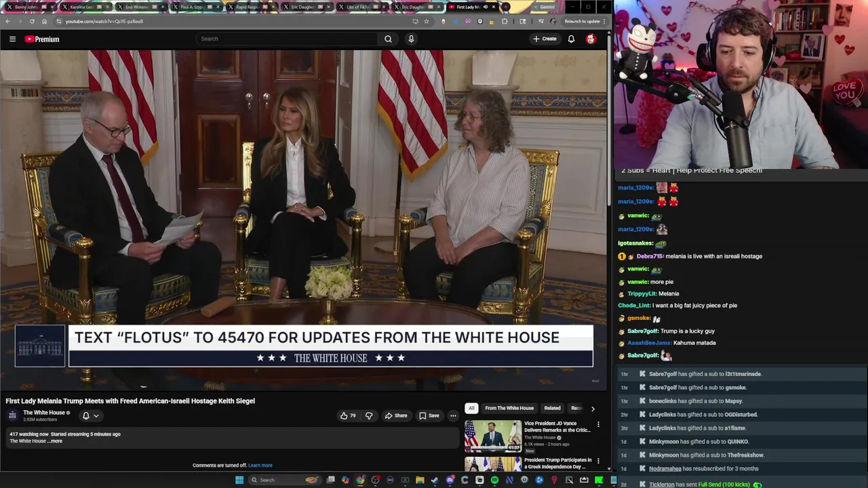Open the Gemini browser button
The width and height of the screenshot is (868, 488).
[543, 7]
